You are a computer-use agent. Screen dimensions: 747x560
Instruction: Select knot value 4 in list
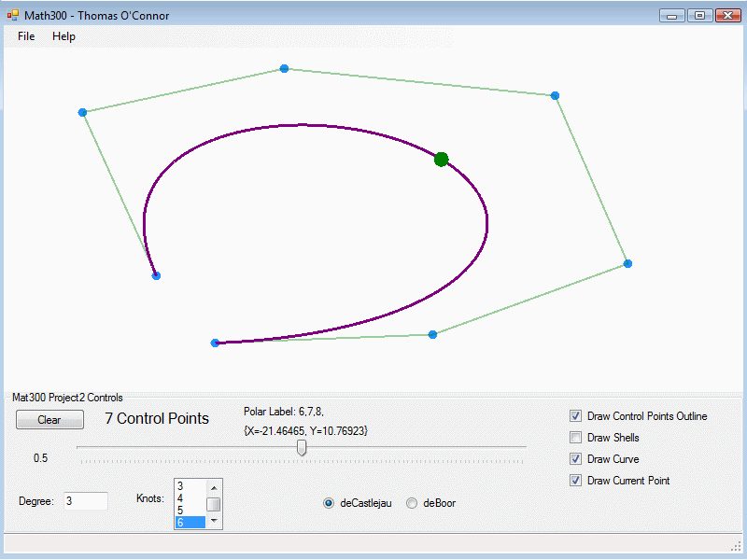[190, 498]
